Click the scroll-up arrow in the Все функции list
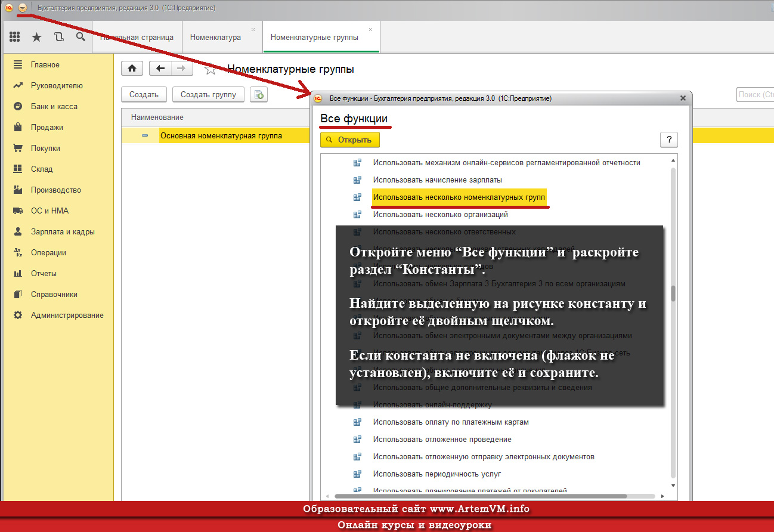774x532 pixels. (673, 160)
